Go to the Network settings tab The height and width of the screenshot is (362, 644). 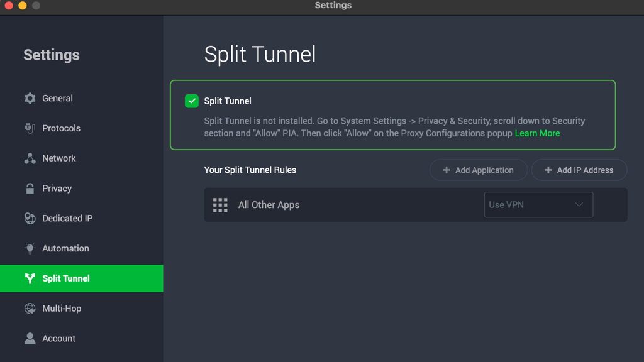82,158
